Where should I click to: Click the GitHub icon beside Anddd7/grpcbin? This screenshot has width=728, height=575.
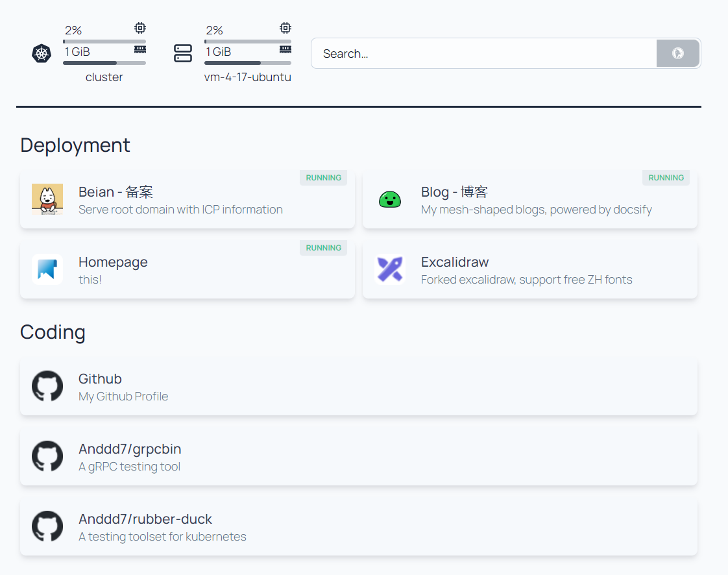(x=47, y=456)
